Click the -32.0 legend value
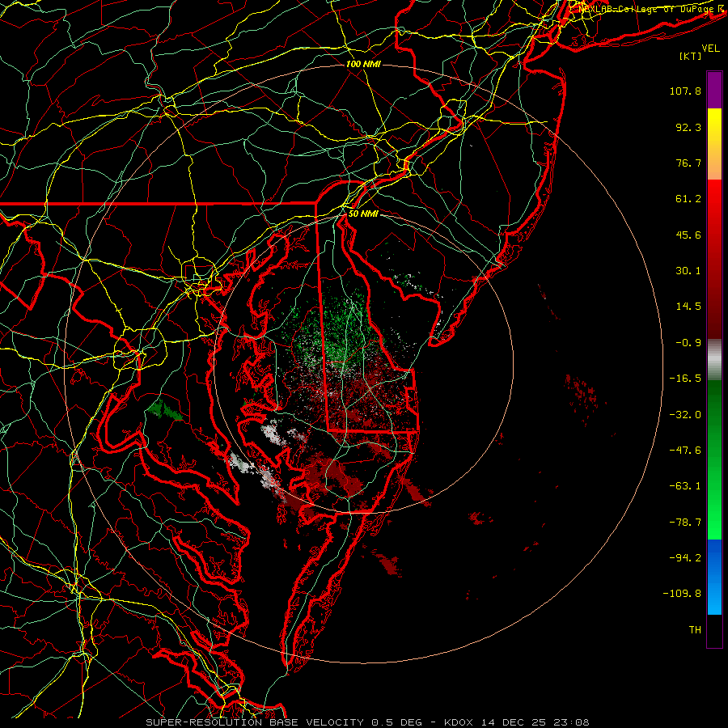This screenshot has width=728, height=728. (685, 415)
